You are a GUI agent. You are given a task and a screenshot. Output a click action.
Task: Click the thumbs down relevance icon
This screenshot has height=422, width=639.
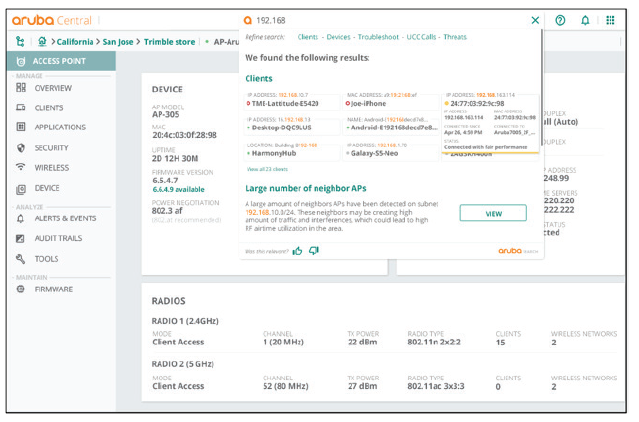coord(313,251)
